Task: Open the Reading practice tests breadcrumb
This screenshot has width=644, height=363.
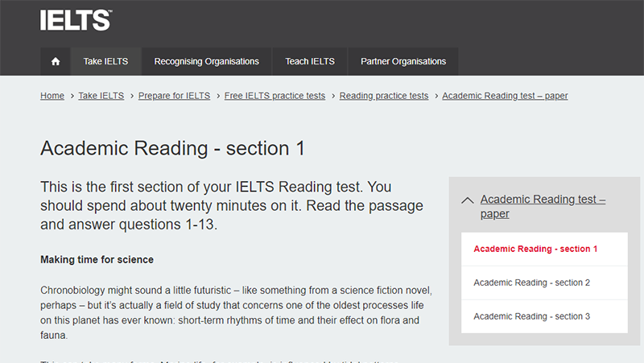Action: click(384, 96)
